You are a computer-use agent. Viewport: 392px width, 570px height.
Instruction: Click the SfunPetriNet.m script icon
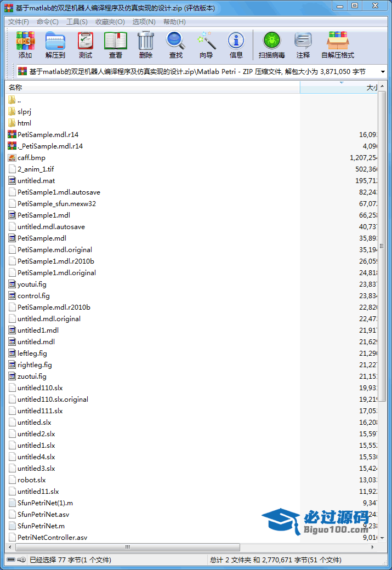point(12,526)
